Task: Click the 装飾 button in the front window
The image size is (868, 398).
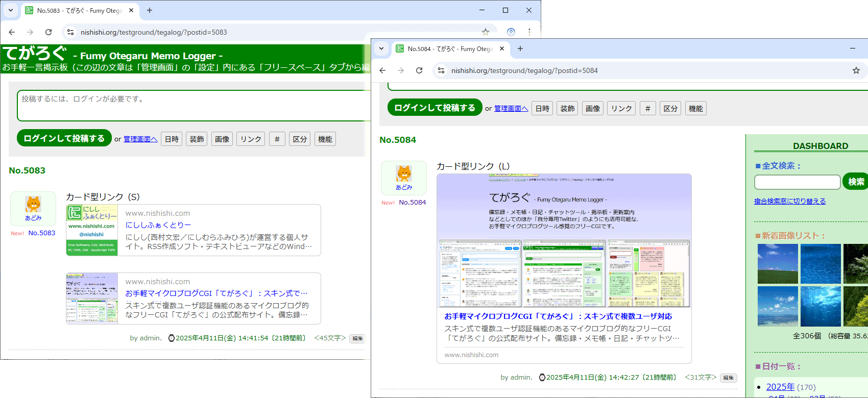Action: 567,108
